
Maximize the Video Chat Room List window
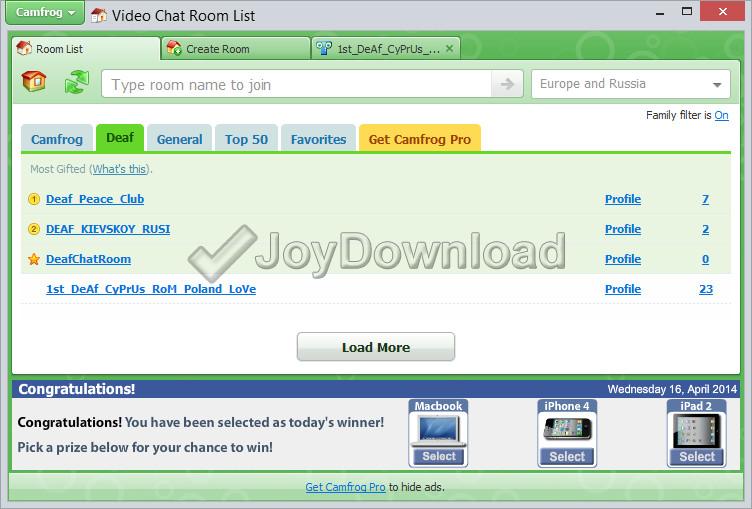[x=687, y=12]
